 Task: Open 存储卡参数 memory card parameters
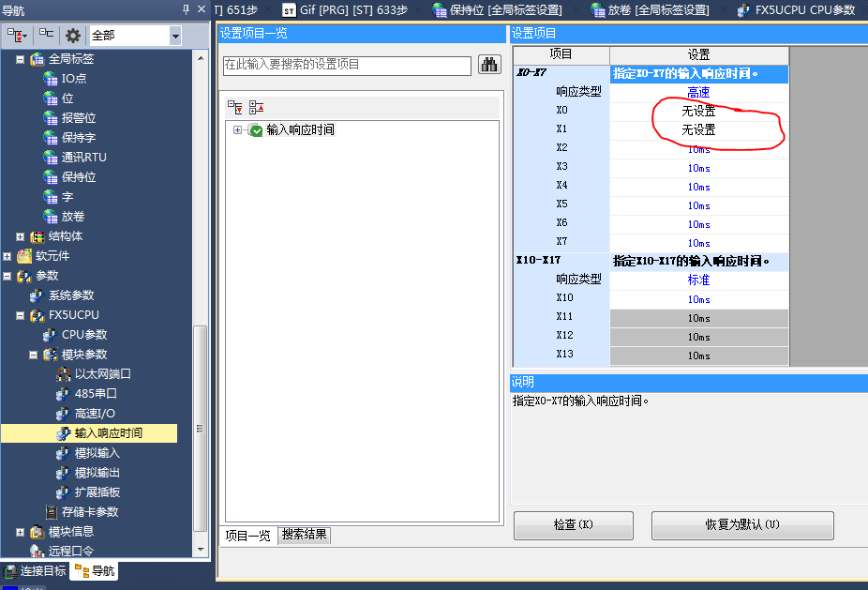click(x=89, y=511)
